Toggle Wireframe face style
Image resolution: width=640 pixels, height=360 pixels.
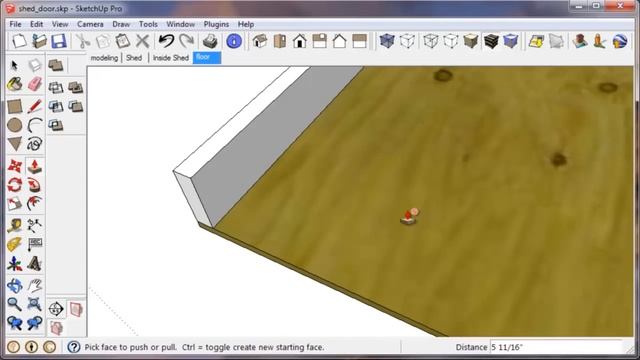(431, 41)
